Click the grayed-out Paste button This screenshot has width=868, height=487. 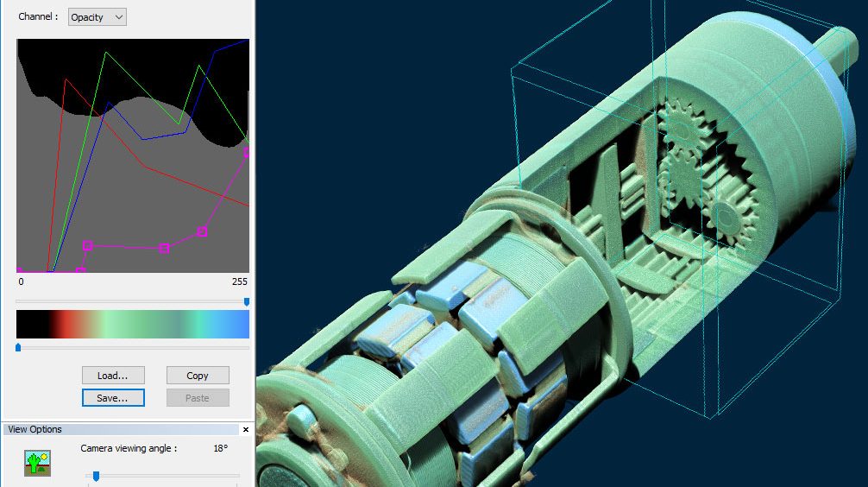click(x=198, y=398)
